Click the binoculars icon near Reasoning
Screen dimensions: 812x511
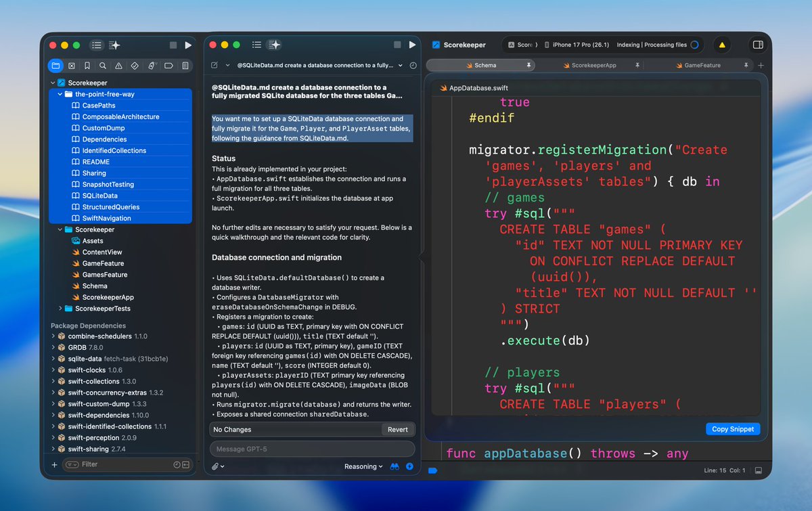394,466
